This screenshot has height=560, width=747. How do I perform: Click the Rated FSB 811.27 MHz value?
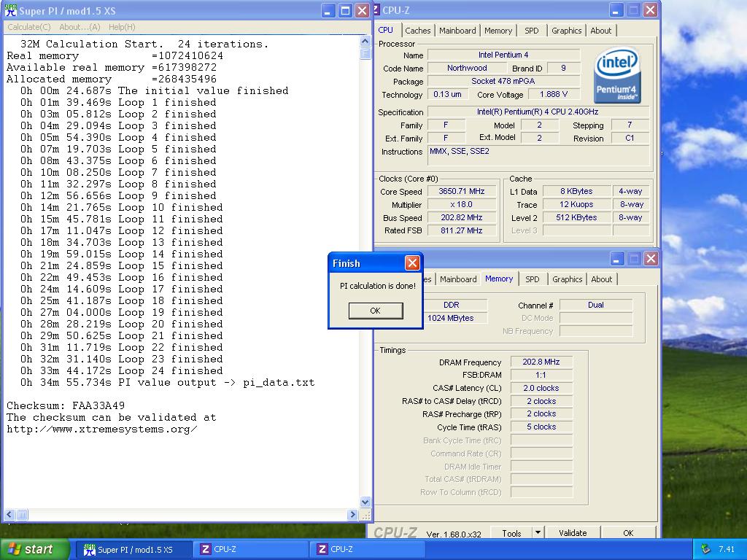(x=461, y=230)
